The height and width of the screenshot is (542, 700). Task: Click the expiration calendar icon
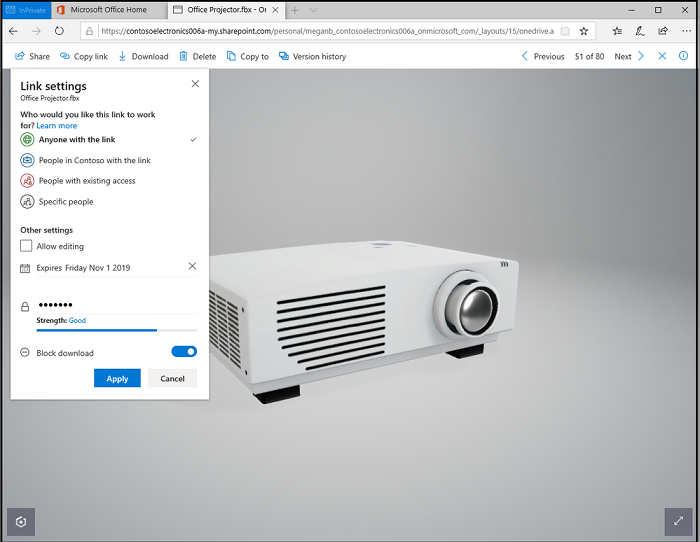click(25, 268)
